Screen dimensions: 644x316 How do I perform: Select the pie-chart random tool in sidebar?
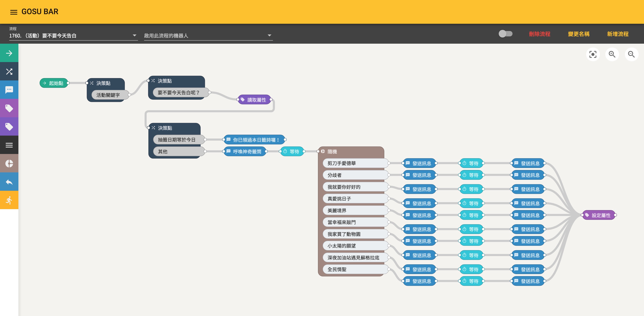[x=9, y=163]
